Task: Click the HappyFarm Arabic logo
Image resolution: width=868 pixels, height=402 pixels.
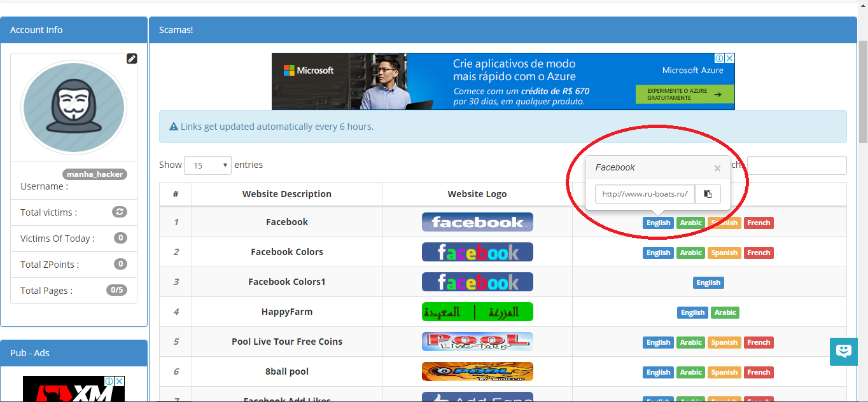Action: pyautogui.click(x=477, y=312)
